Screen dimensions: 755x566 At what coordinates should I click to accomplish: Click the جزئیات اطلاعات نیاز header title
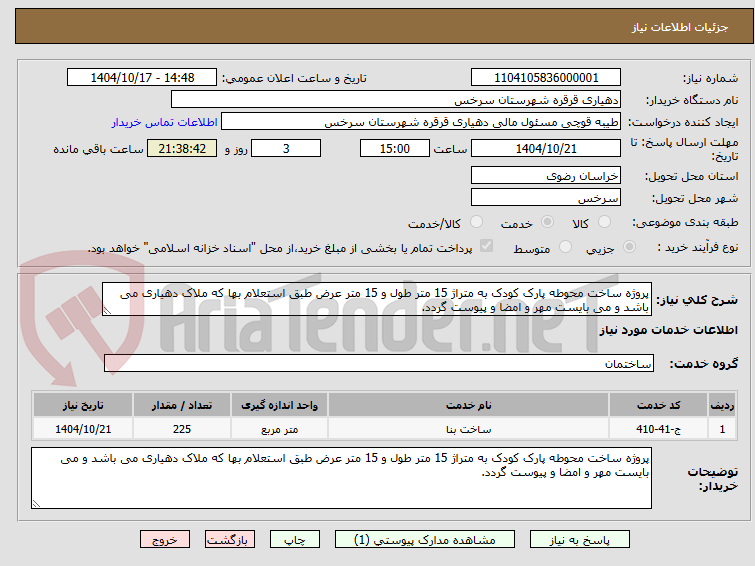(679, 27)
